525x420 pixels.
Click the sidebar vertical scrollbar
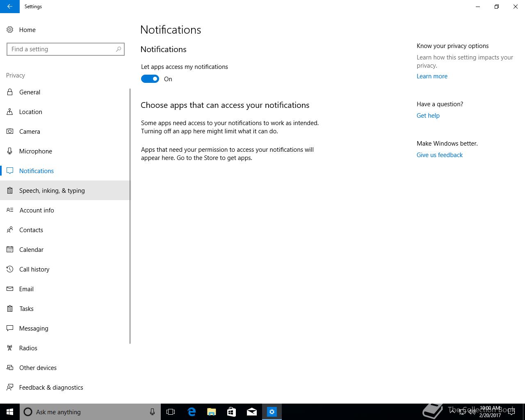(130, 216)
